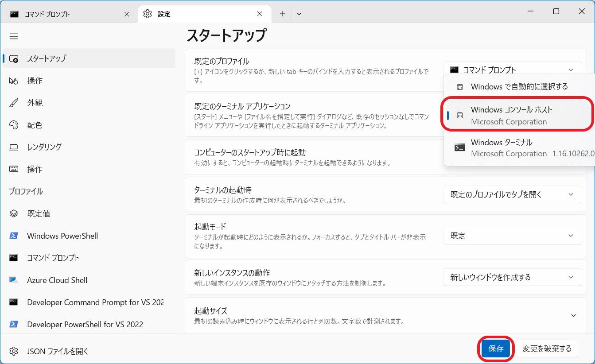Viewport: 595px width, 364px height.
Task: Expand the 起動サイズ section chevron
Action: click(x=573, y=315)
